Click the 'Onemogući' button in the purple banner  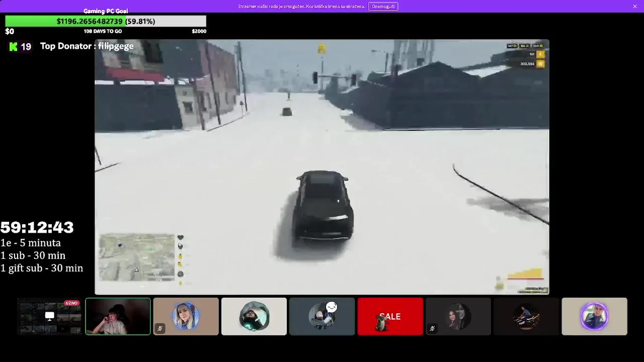pyautogui.click(x=383, y=7)
